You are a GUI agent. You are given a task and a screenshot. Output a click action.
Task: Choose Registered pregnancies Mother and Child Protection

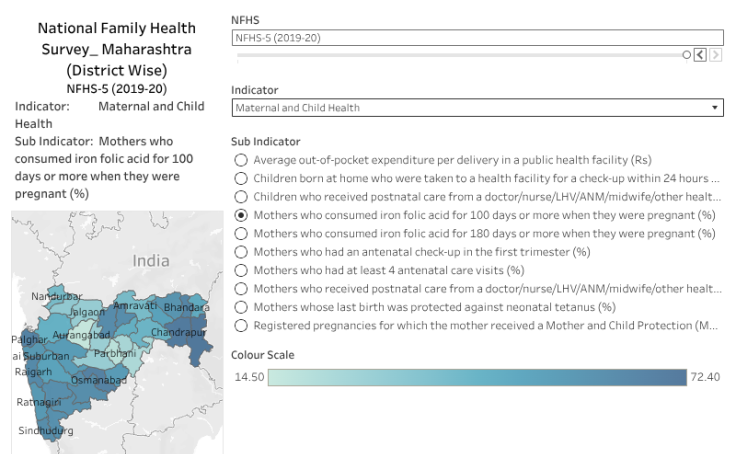click(240, 325)
